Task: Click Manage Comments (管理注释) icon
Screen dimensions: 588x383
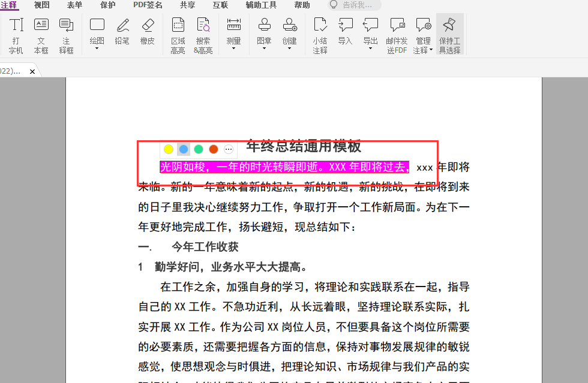Action: click(x=424, y=25)
